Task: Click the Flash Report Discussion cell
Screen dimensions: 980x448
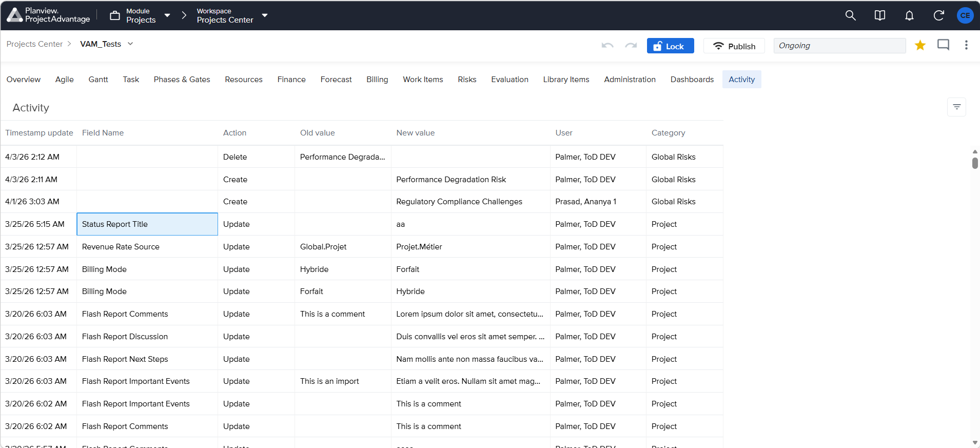Action: pos(147,337)
